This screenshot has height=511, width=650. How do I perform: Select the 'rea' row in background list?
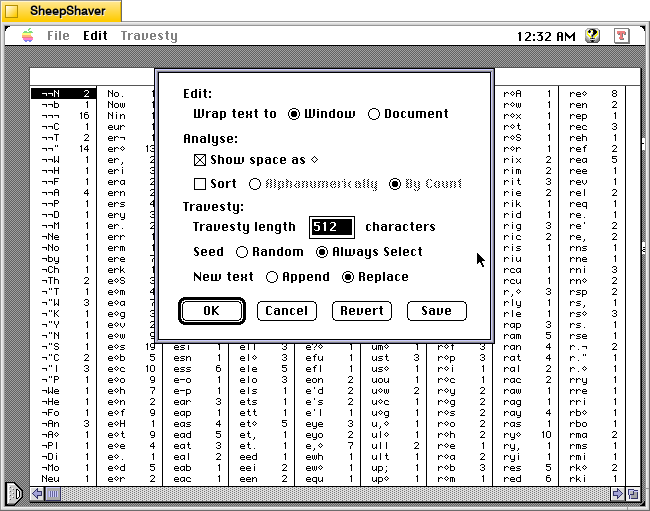pyautogui.click(x=592, y=160)
